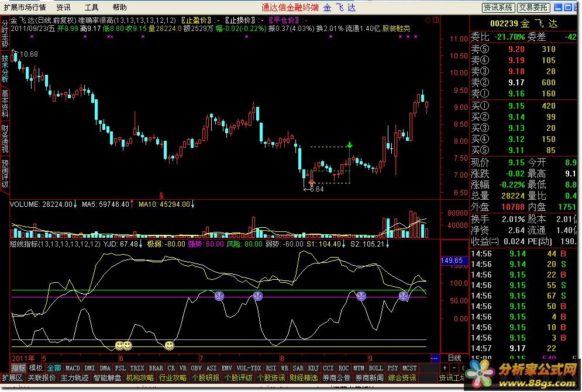This screenshot has width=582, height=392.
Task: Click the red $ marker below the chart
Action: 161,196
